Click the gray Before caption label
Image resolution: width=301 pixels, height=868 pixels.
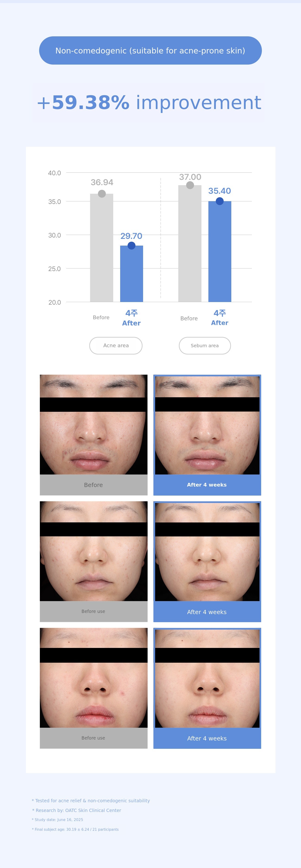(93, 485)
